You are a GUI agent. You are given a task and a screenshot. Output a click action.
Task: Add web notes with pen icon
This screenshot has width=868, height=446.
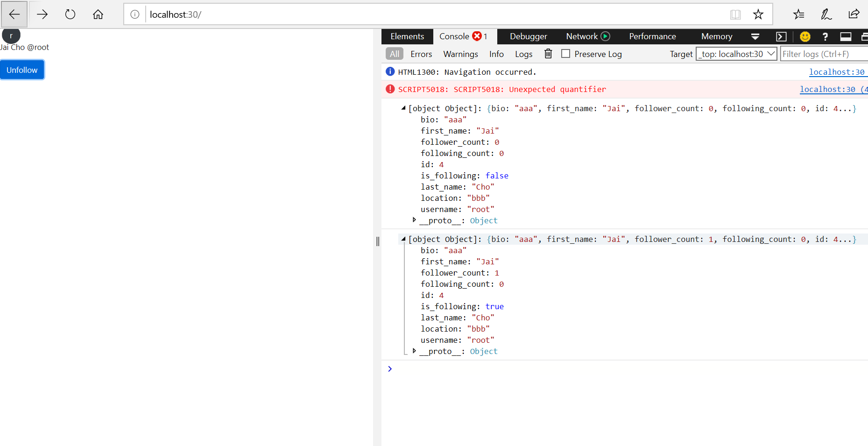click(x=826, y=14)
